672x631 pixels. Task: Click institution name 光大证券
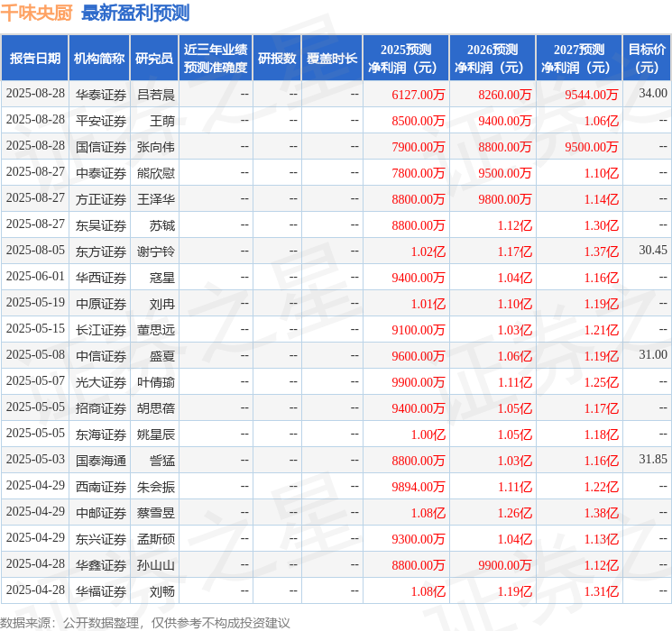click(101, 382)
